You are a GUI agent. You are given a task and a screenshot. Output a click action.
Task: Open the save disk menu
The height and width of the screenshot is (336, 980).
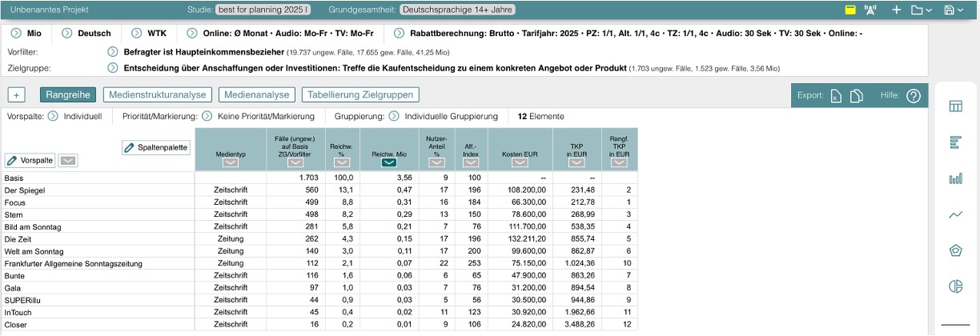pyautogui.click(x=954, y=10)
